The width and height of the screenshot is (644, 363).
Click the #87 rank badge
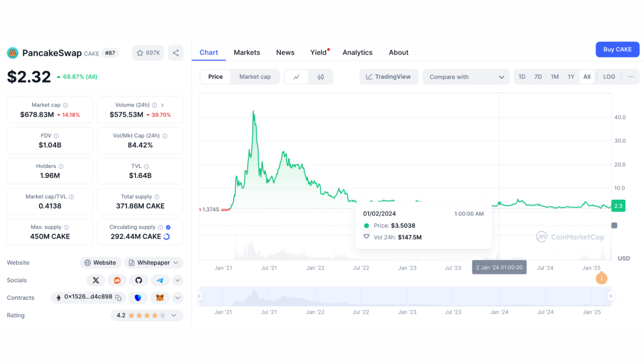tap(110, 53)
